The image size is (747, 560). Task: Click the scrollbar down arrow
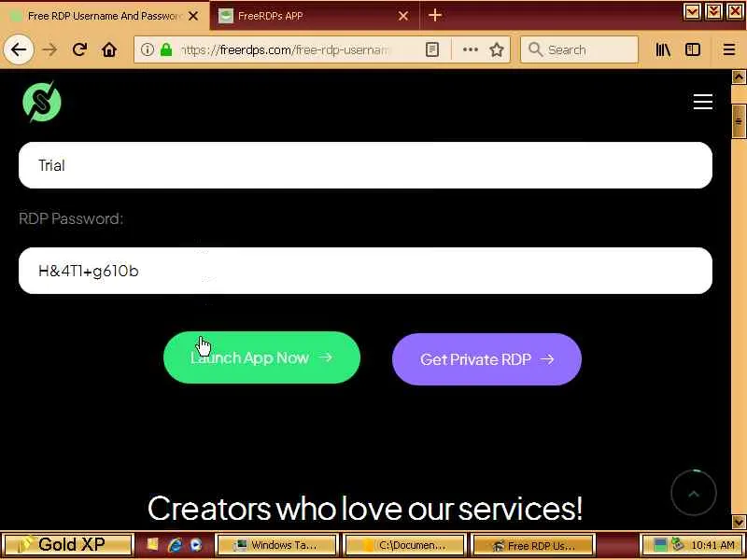pyautogui.click(x=739, y=522)
